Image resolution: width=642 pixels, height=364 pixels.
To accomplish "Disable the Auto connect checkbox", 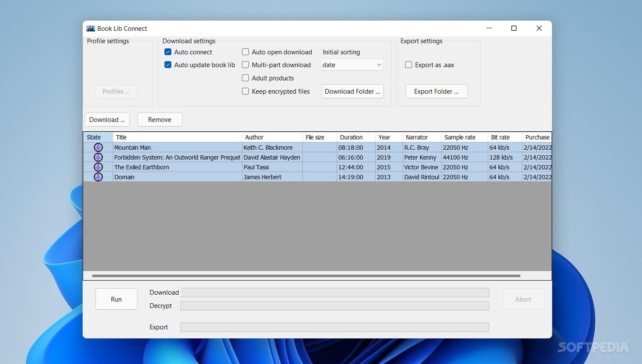I will click(168, 52).
